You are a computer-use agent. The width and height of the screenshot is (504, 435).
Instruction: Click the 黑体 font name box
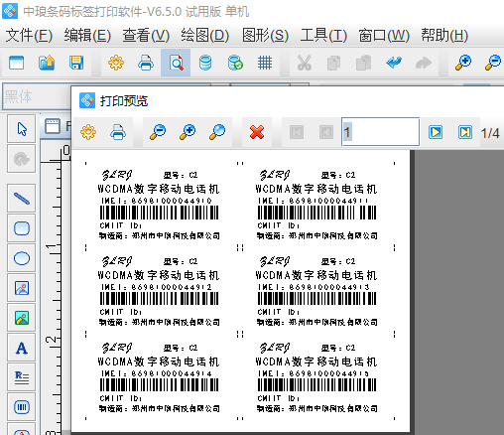(37, 96)
